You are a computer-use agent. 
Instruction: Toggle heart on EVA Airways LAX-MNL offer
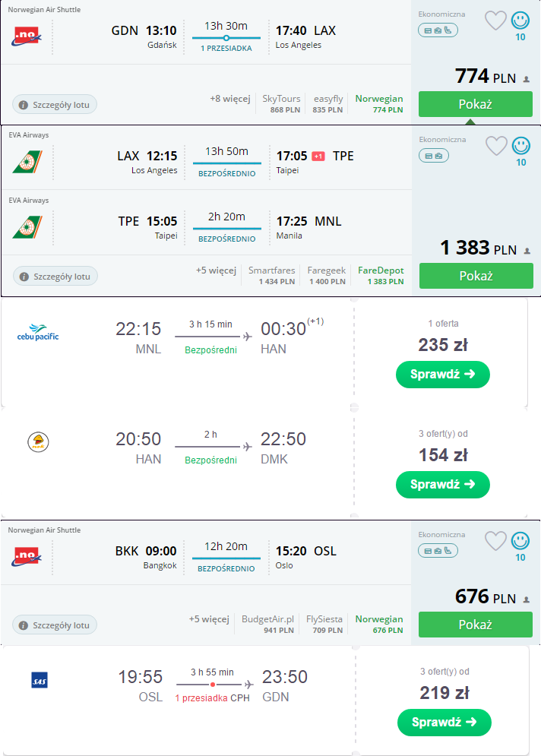[x=496, y=146]
